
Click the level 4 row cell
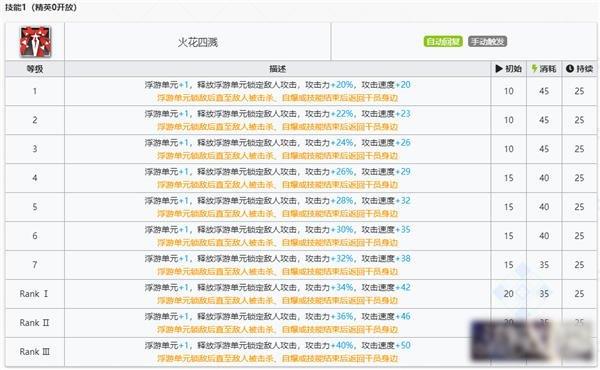click(x=35, y=178)
